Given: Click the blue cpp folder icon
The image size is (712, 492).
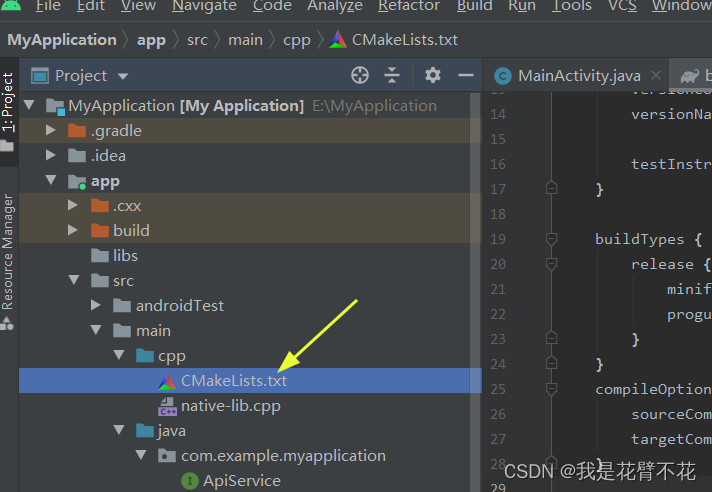Looking at the screenshot, I should pos(145,355).
